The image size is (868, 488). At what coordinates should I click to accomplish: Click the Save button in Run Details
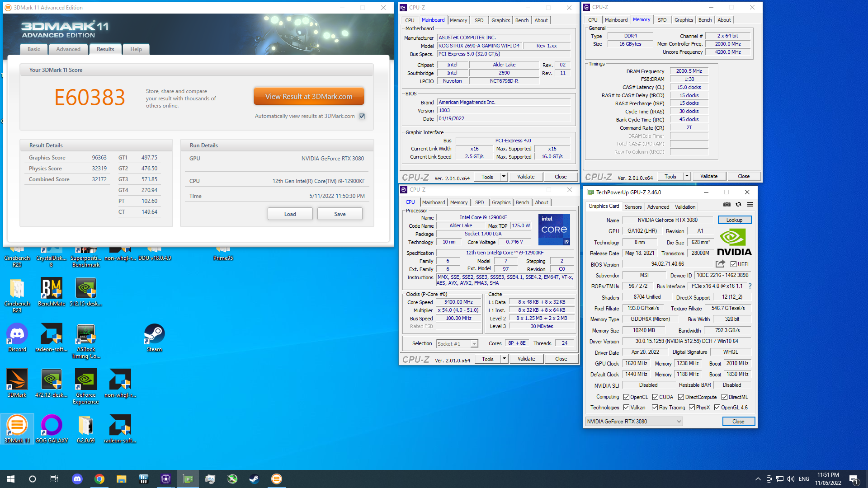click(x=340, y=214)
